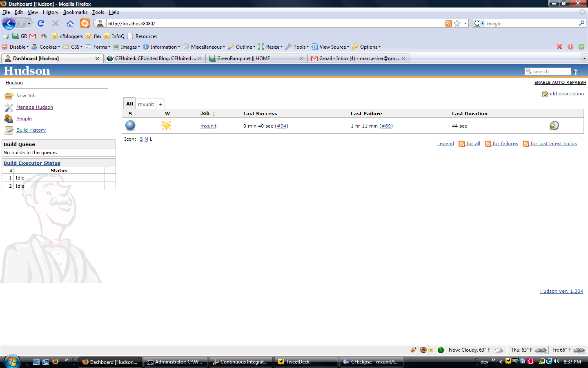Switch icon size to M
Screen dimensions: 588x368
[146, 139]
